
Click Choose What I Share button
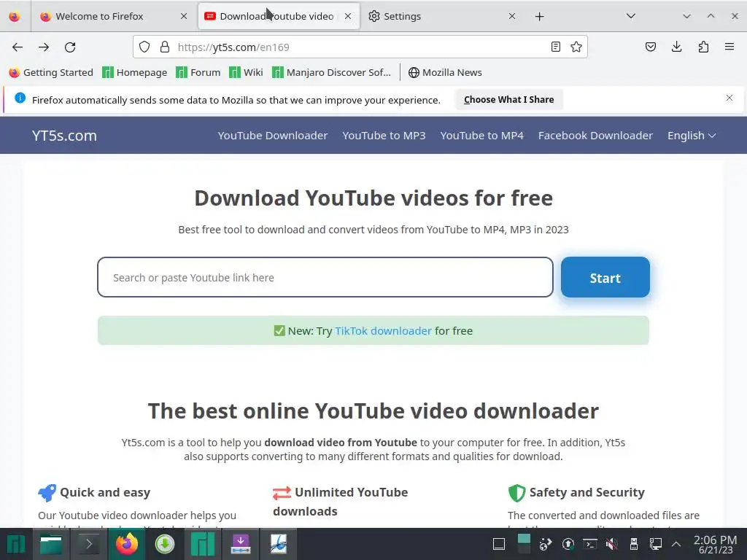pyautogui.click(x=508, y=99)
